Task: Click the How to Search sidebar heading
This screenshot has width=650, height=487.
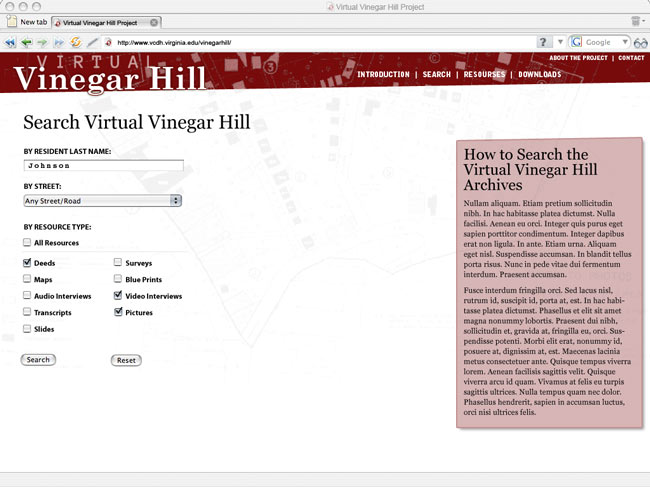Action: click(x=530, y=170)
